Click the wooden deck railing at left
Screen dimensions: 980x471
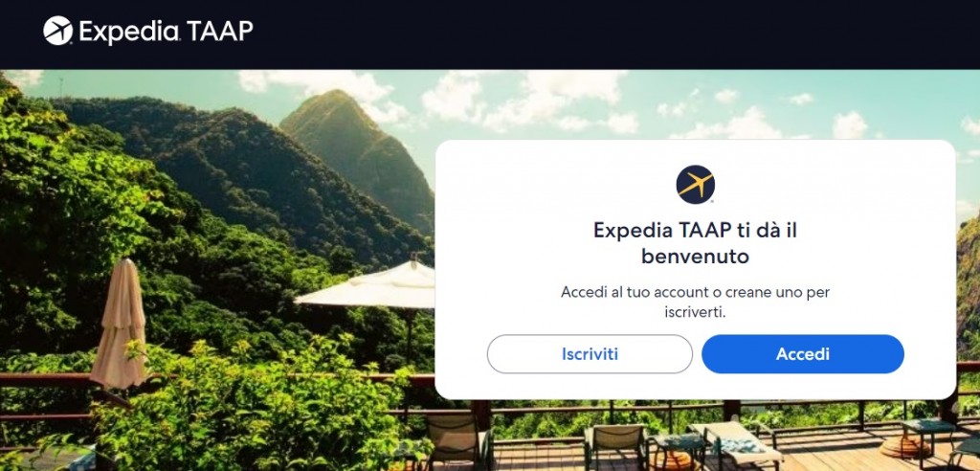(x=44, y=380)
